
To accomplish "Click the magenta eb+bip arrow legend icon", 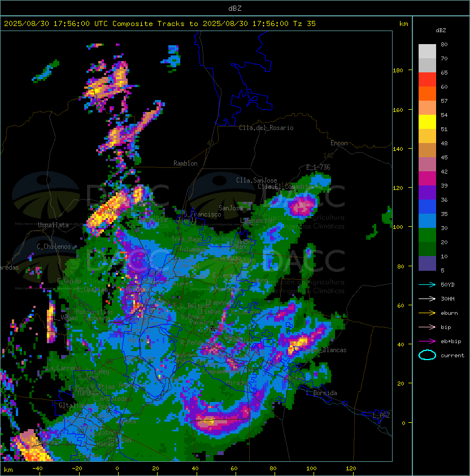I will coord(427,341).
